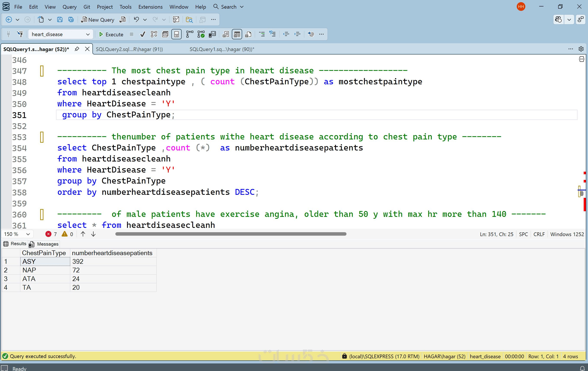
Task: Toggle Results to Grid output mode
Action: tap(237, 34)
